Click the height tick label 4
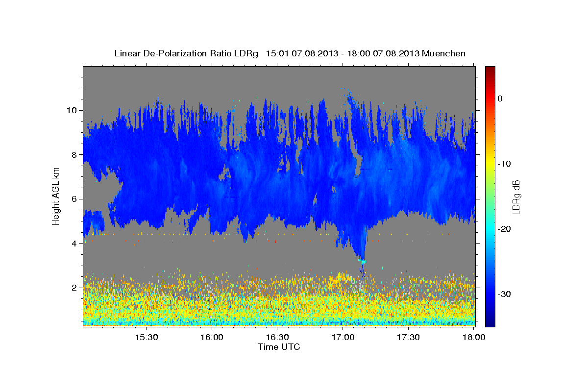The height and width of the screenshot is (392, 588). point(75,244)
